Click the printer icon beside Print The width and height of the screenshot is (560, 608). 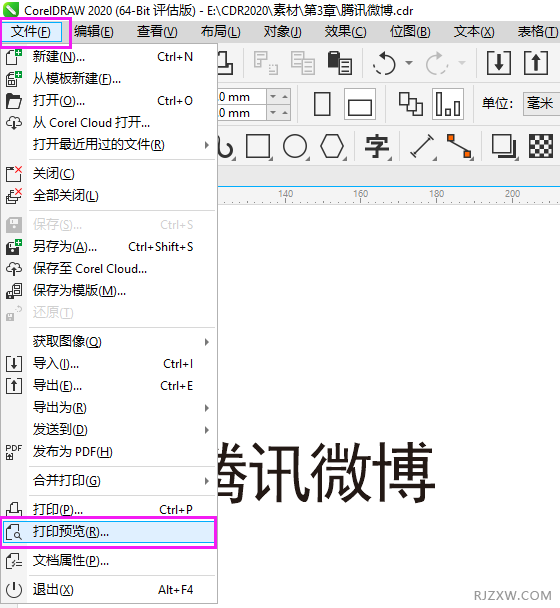pyautogui.click(x=14, y=509)
